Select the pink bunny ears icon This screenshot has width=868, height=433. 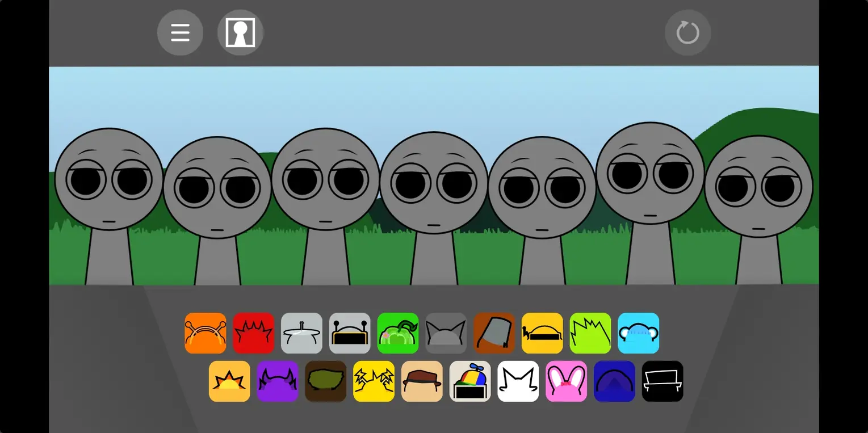tap(566, 381)
